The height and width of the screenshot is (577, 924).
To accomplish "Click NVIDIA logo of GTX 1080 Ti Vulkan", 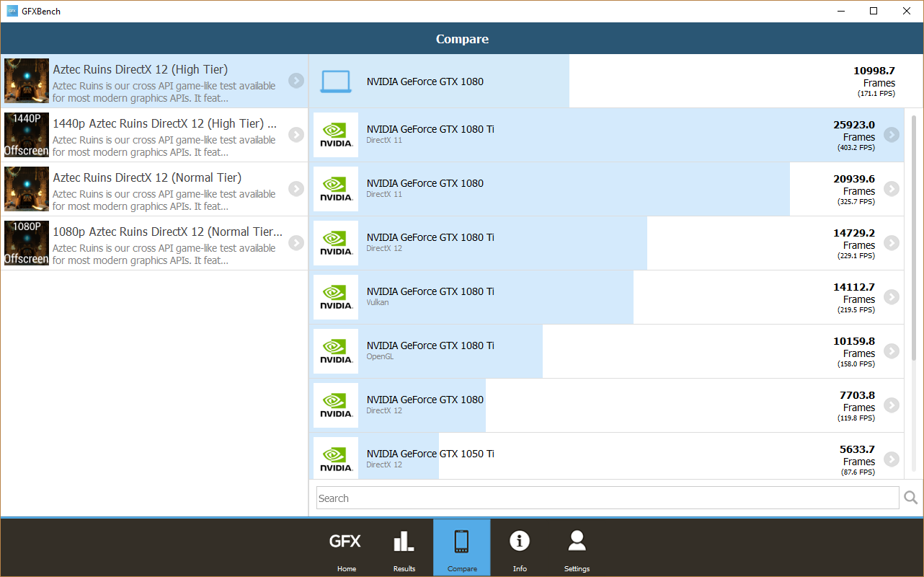I will (x=336, y=297).
